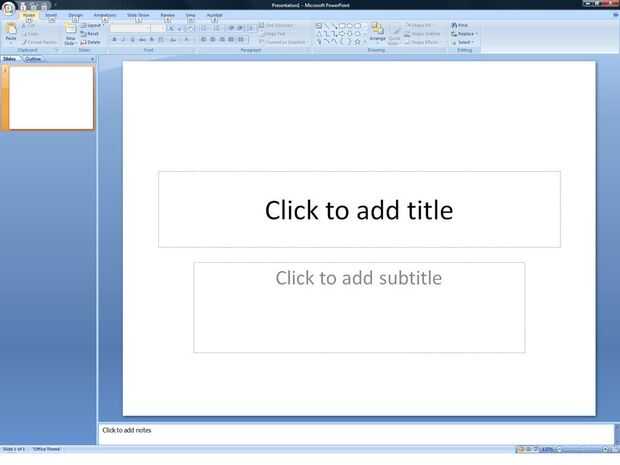
Task: Switch to the Outline pane tab
Action: click(x=33, y=59)
